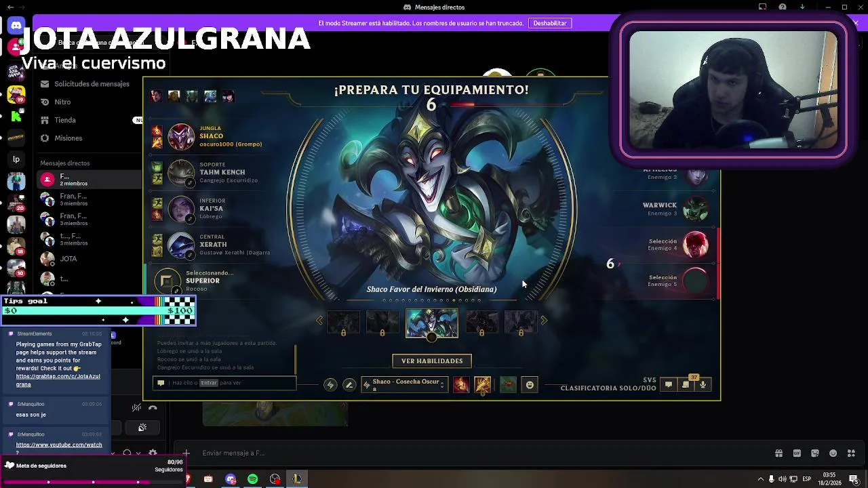Screen dimensions: 868x488
Task: Open the Discord emoji picker
Action: (x=833, y=453)
